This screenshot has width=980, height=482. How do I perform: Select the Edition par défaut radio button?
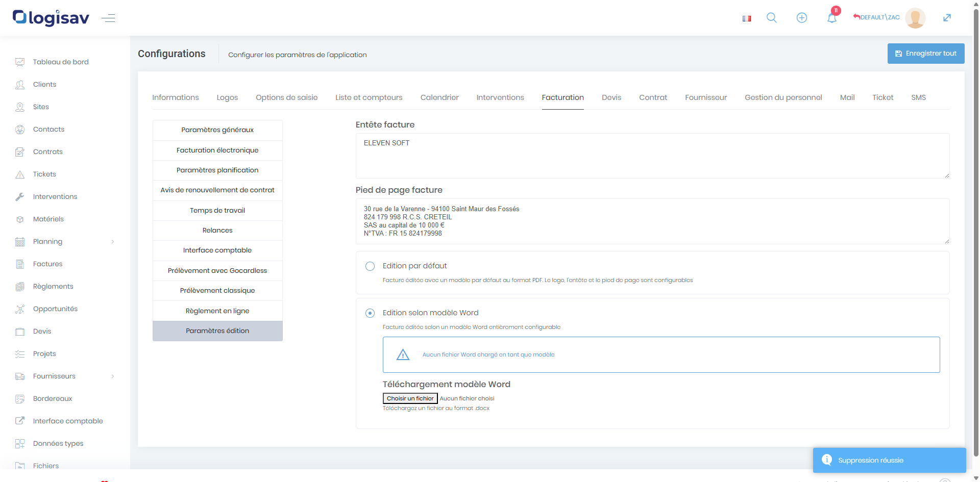370,266
